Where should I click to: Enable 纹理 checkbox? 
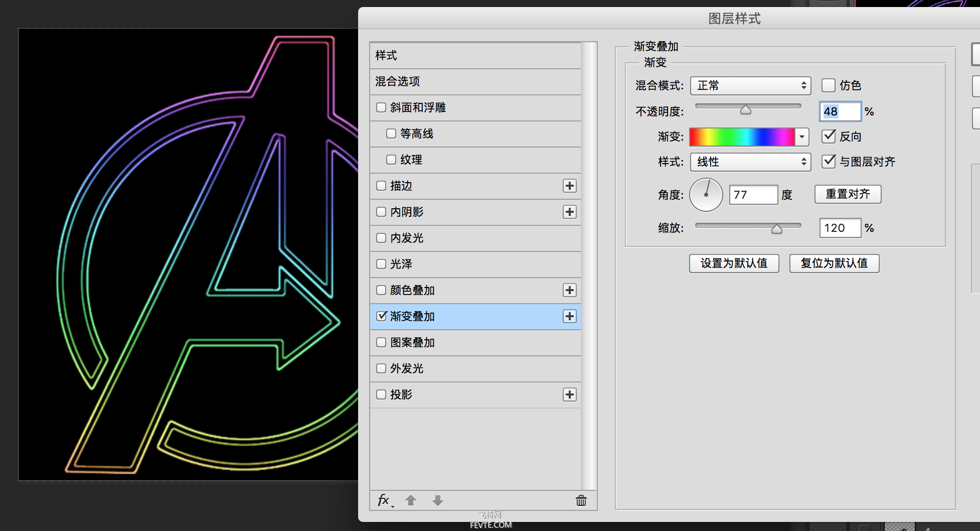(x=391, y=160)
